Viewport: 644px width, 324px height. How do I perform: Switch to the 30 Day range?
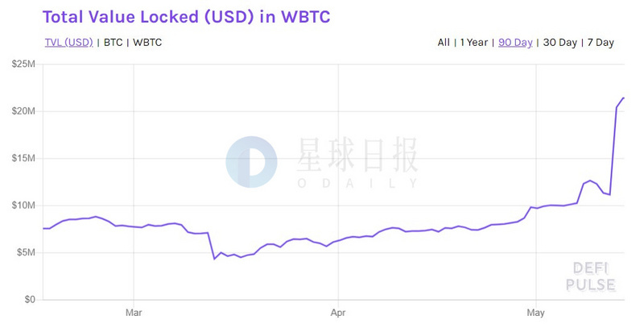click(559, 42)
